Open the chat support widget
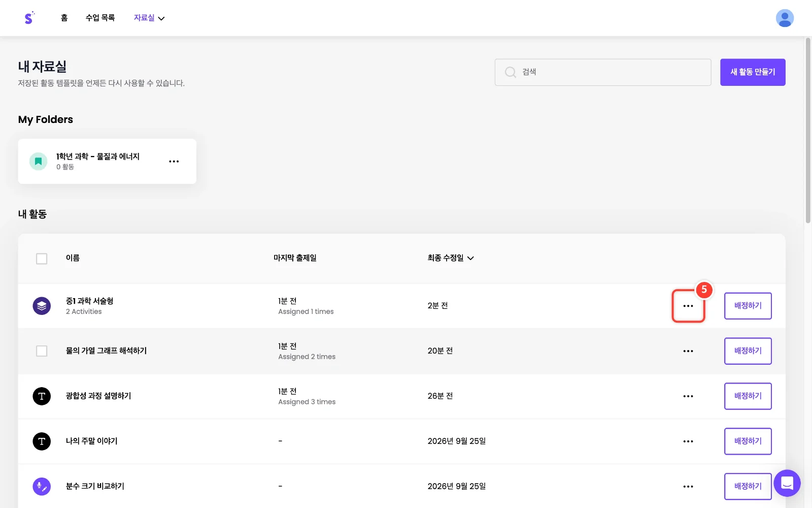This screenshot has width=812, height=508. tap(787, 483)
